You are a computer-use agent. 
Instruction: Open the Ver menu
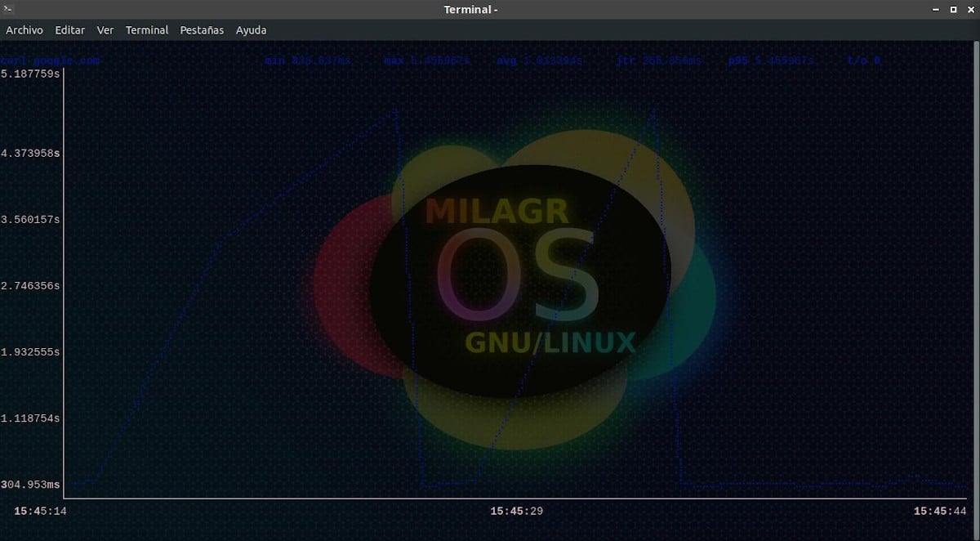pyautogui.click(x=105, y=30)
